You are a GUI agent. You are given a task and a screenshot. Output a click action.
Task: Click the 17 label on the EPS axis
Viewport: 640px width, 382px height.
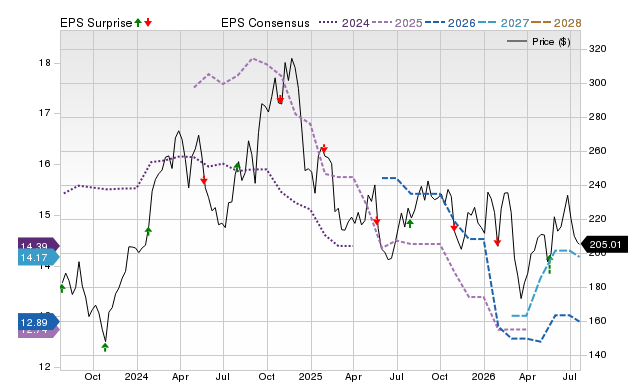point(44,113)
